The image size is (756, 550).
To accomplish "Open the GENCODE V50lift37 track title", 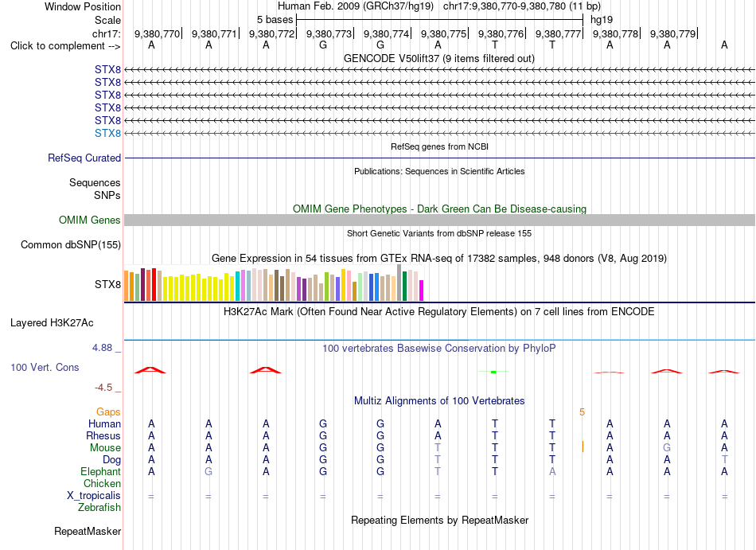I will [x=439, y=59].
